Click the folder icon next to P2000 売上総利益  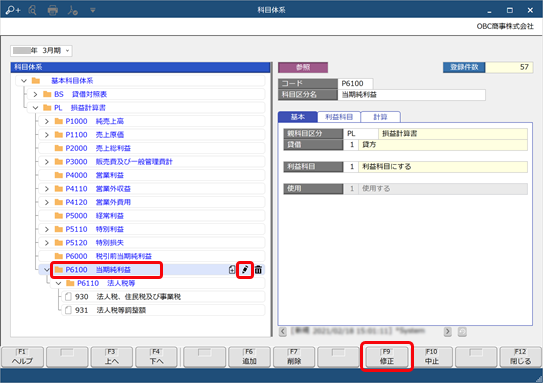tap(59, 148)
